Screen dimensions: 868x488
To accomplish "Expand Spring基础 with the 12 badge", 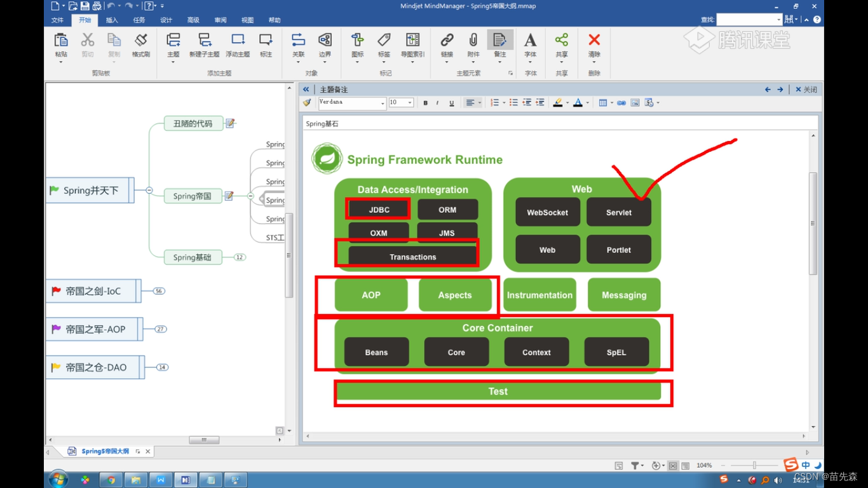I will pos(240,257).
